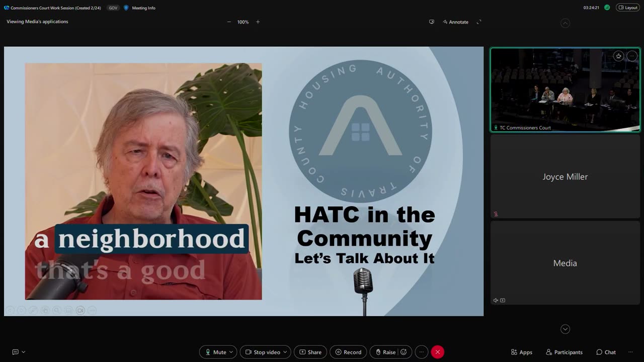Image resolution: width=644 pixels, height=362 pixels.
Task: Pin TC Commissioners Court video thumbnail
Action: (x=618, y=56)
